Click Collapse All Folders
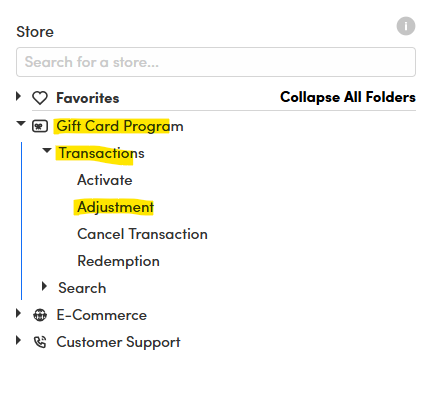 pos(348,97)
